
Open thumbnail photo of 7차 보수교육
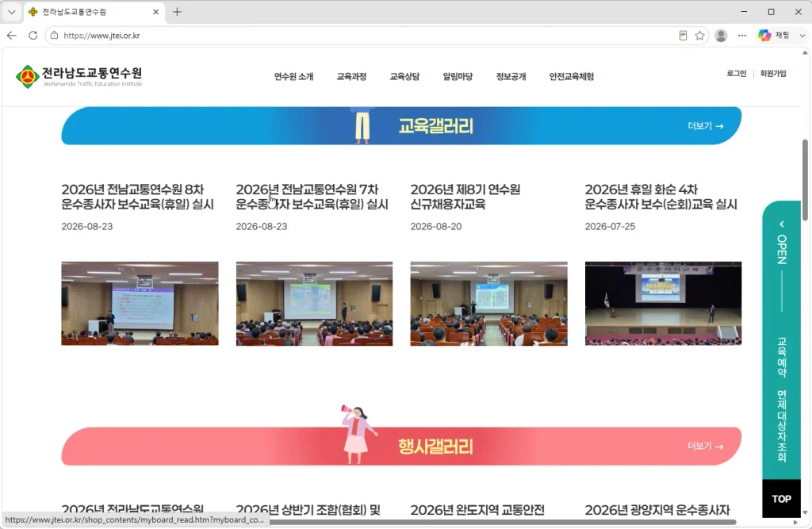pyautogui.click(x=314, y=303)
